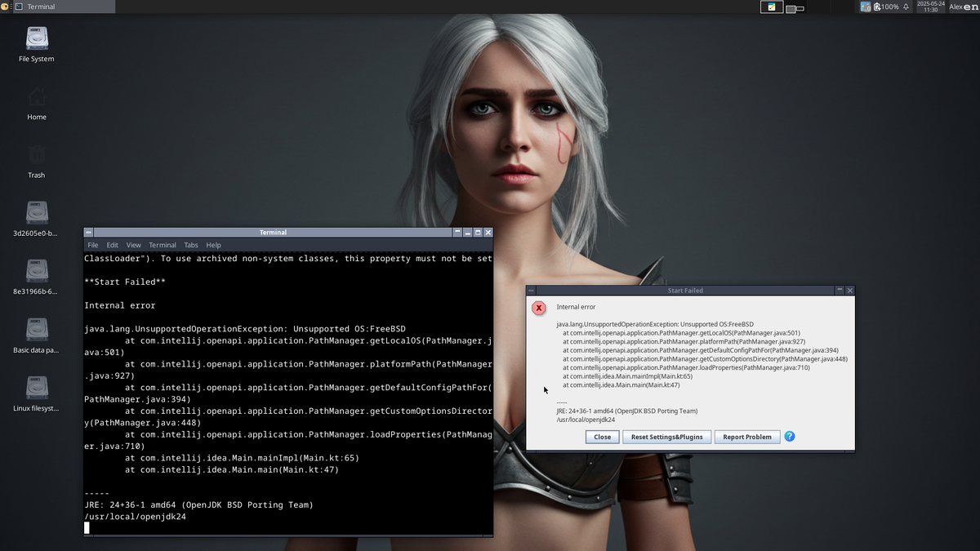The height and width of the screenshot is (551, 980).
Task: Click the red error icon in Start Failed dialog
Action: click(538, 308)
